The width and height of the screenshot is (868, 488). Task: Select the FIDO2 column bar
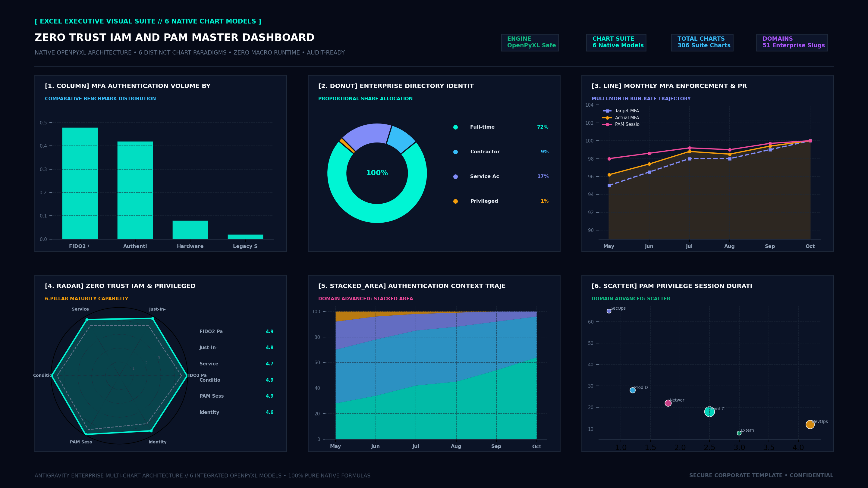click(80, 183)
